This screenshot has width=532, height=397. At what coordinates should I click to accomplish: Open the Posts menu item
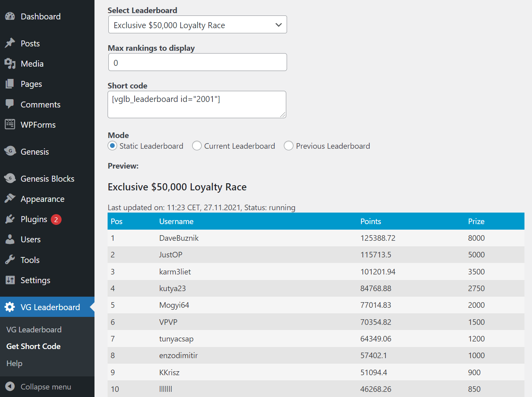point(47,43)
